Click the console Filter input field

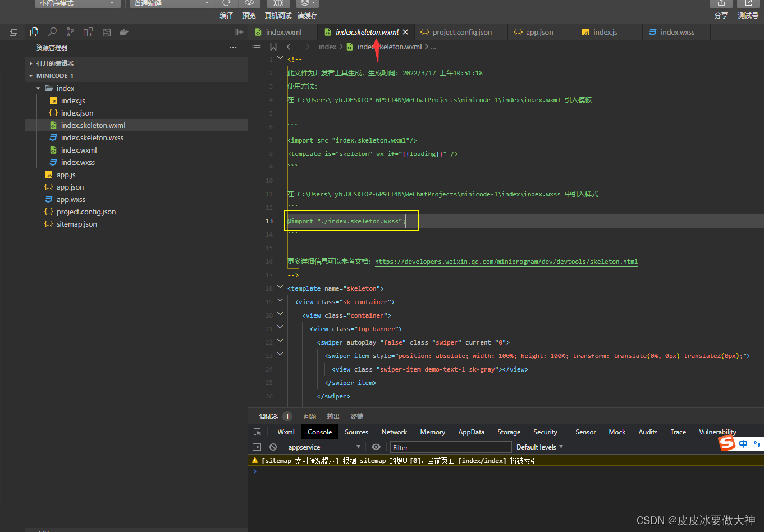451,447
